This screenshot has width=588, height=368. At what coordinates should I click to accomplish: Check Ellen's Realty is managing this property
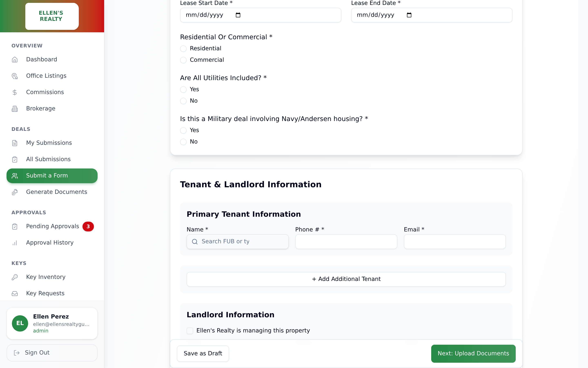pos(190,331)
